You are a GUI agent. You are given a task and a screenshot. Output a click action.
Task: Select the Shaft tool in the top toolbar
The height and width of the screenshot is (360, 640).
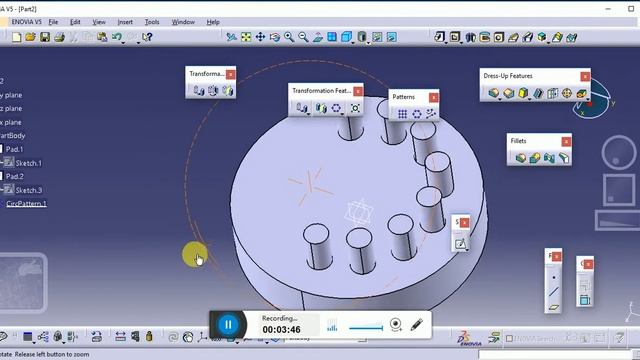470,37
